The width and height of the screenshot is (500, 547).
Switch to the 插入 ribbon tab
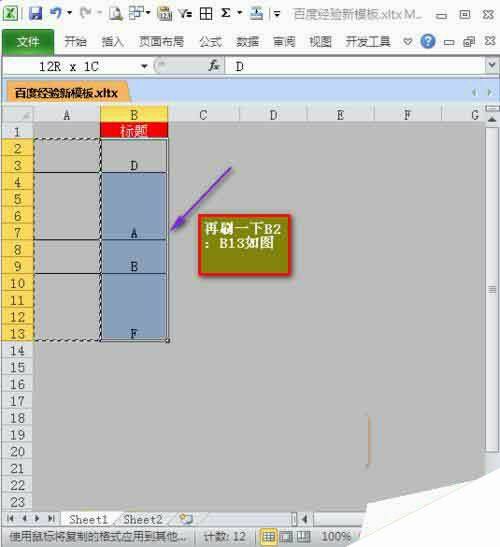click(112, 42)
